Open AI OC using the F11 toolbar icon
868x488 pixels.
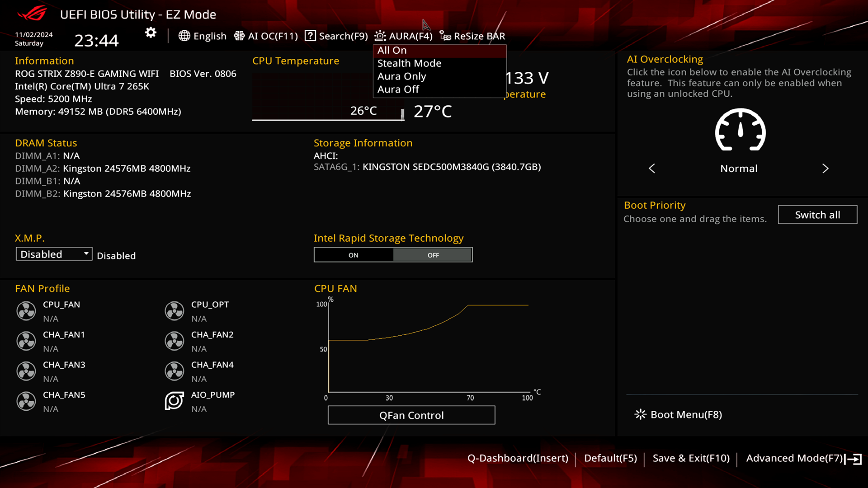239,36
